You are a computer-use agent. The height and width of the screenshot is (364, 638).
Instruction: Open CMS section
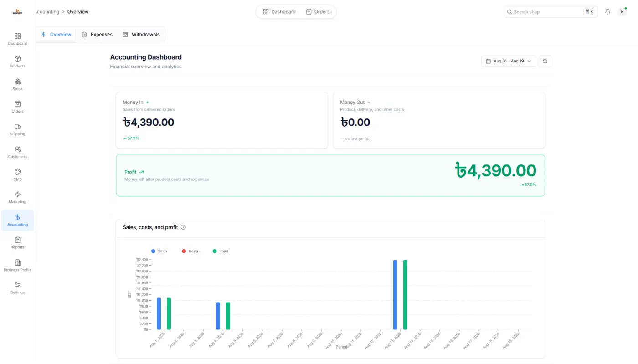[x=17, y=175]
